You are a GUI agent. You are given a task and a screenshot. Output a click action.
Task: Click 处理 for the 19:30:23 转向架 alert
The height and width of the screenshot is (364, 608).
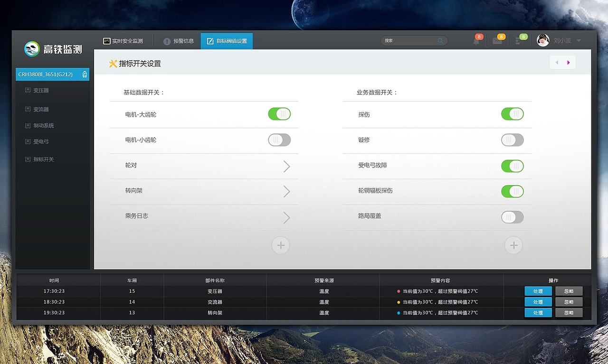538,313
